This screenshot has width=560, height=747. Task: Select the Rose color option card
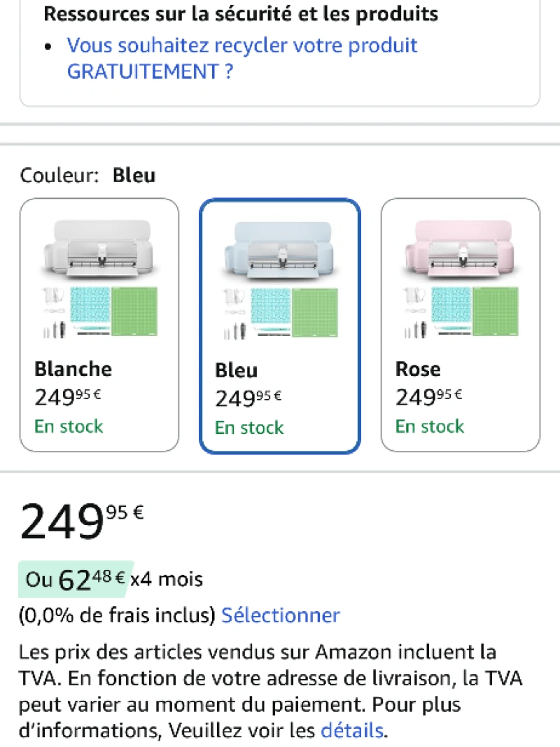tap(460, 325)
